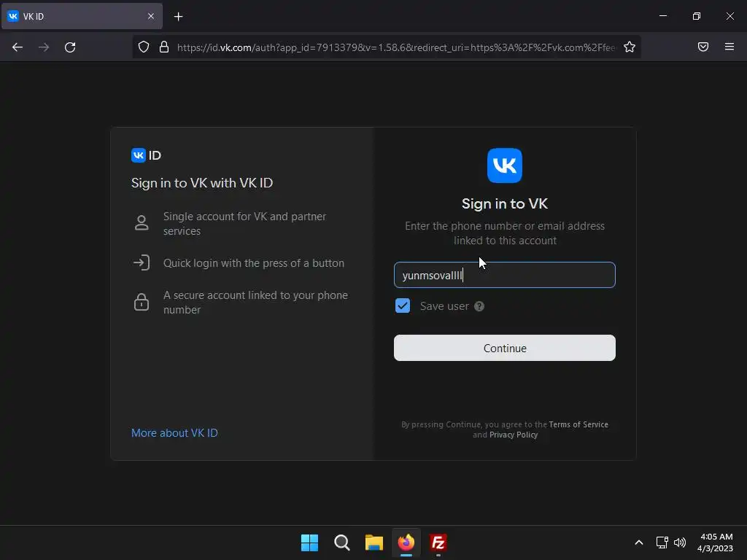
Task: Open taskbar Search
Action: click(x=341, y=542)
